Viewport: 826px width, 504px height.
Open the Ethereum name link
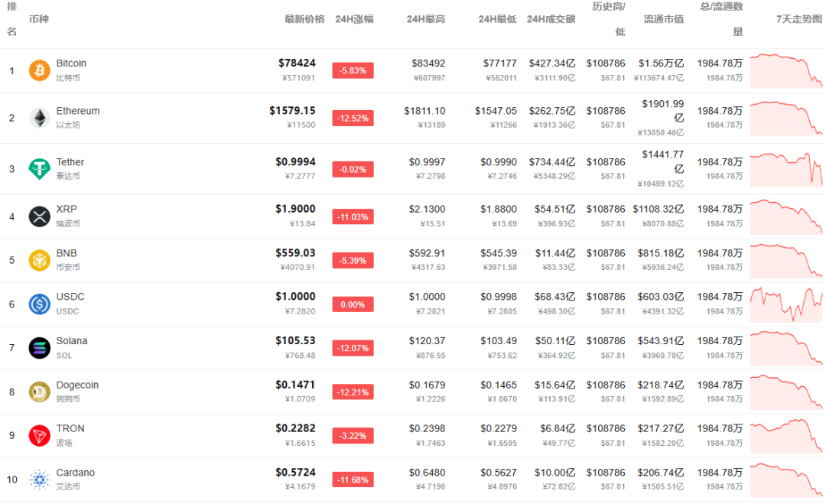[x=78, y=111]
